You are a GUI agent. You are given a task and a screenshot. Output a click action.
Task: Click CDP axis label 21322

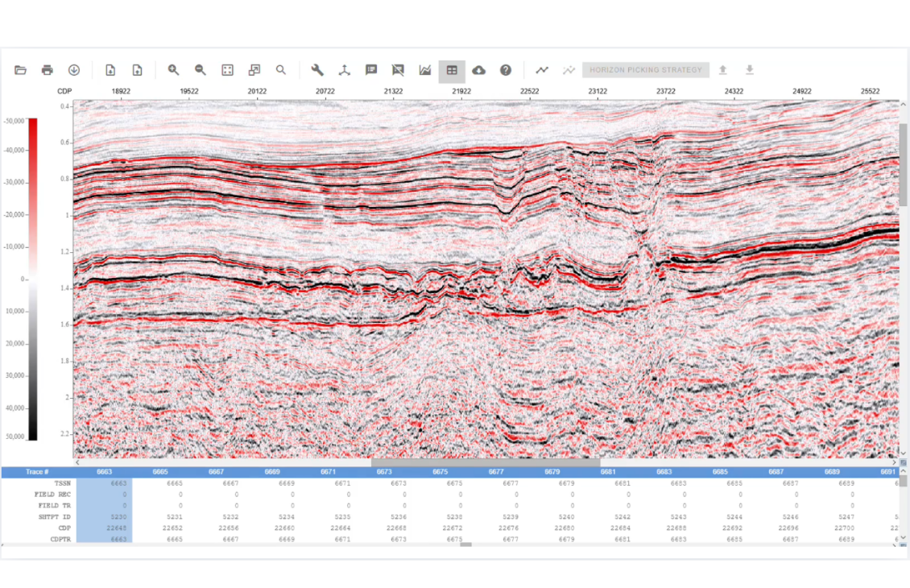[x=394, y=91]
